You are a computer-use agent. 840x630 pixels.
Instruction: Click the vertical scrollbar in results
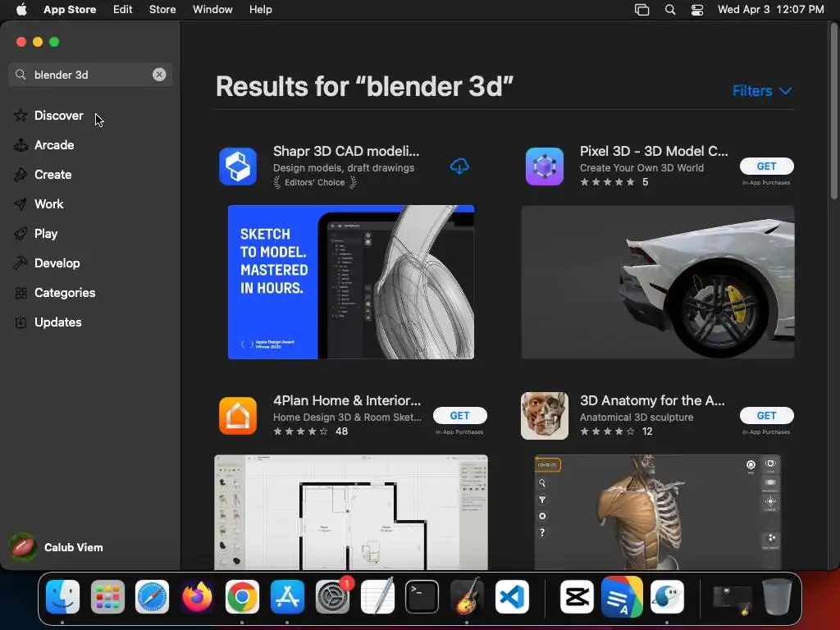(833, 113)
